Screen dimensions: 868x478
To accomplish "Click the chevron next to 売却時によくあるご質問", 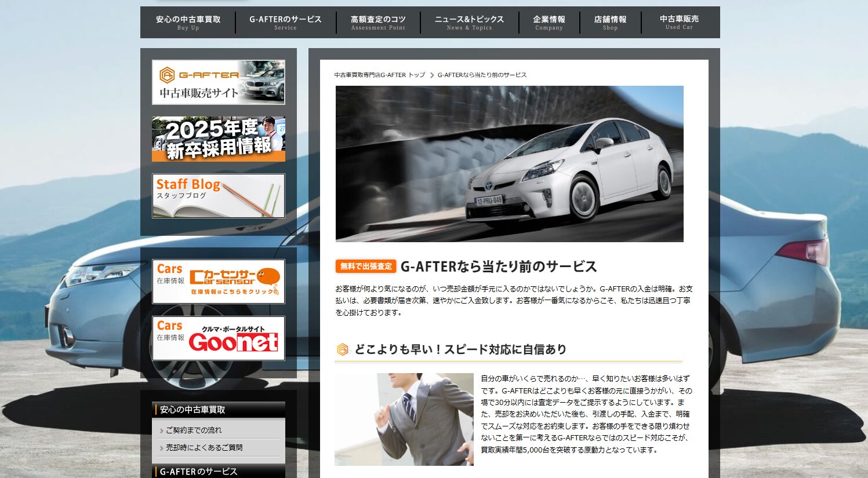I will coord(162,447).
